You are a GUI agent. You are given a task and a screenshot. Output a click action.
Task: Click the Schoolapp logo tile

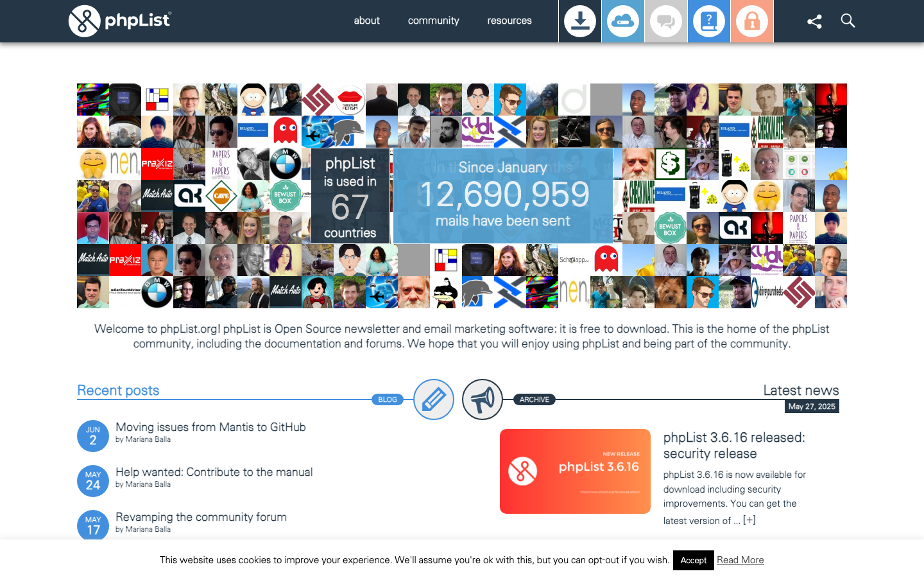tap(574, 260)
